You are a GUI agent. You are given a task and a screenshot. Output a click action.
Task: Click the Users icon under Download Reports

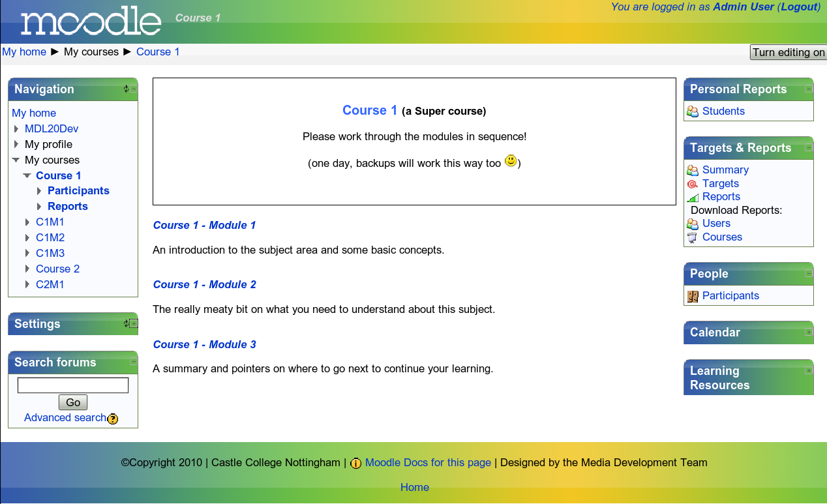coord(693,224)
